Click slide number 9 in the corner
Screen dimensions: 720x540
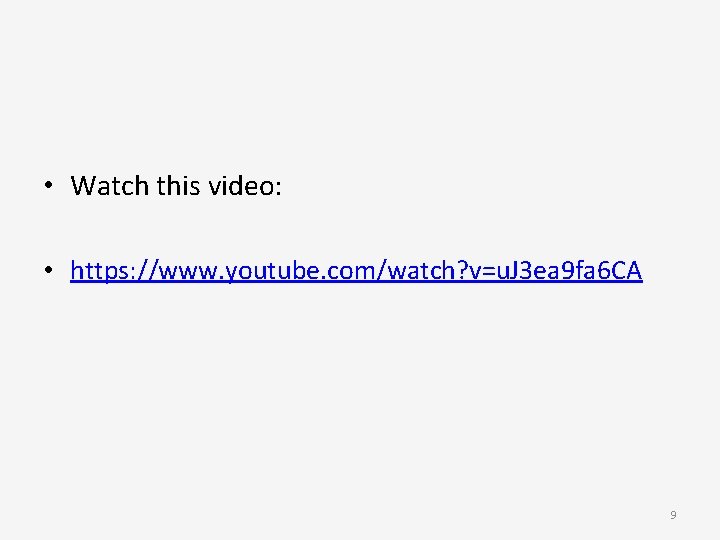[673, 515]
